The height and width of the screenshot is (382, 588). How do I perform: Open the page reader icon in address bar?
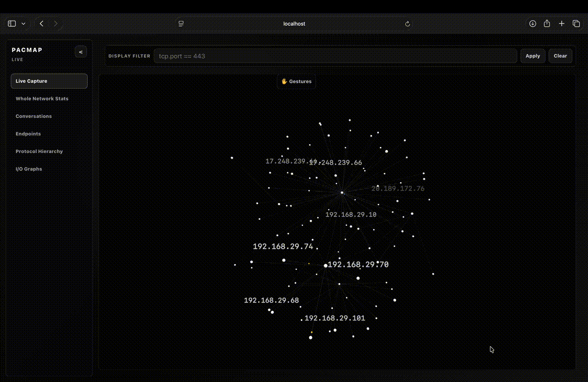pyautogui.click(x=181, y=23)
